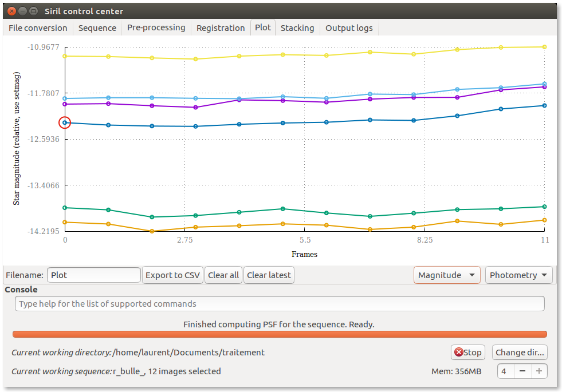Viewport: 562px width, 392px height.
Task: Switch to the File conversion tab
Action: coord(38,28)
